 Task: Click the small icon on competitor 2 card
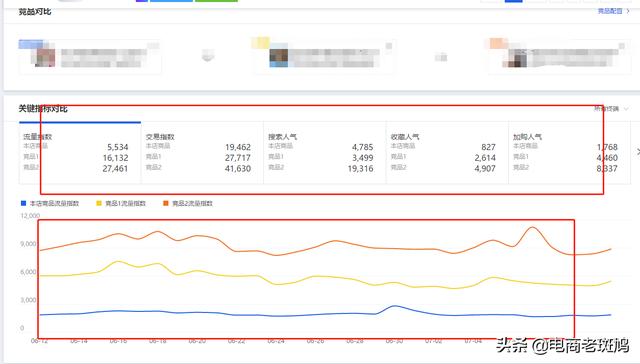(622, 46)
